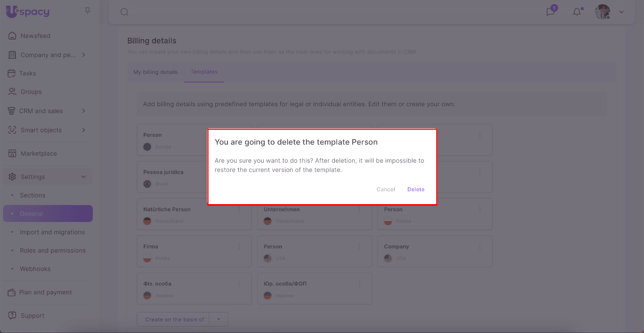Open the Create on the basis of dropdown arrow
The image size is (644, 333).
pos(219,319)
